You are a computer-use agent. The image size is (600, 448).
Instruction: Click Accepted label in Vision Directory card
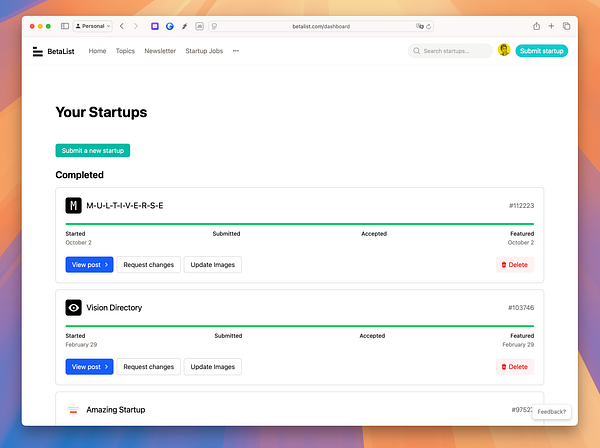372,336
